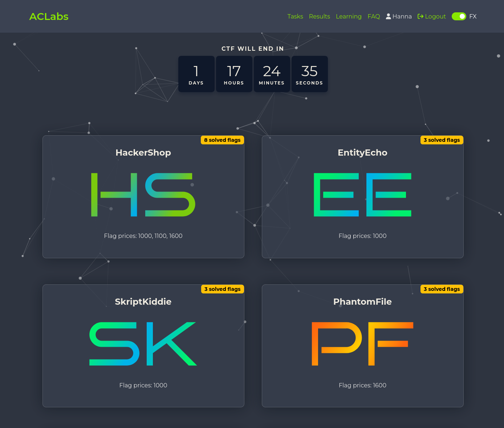Click the SK gradient logo icon
The image size is (504, 428).
pyautogui.click(x=143, y=344)
